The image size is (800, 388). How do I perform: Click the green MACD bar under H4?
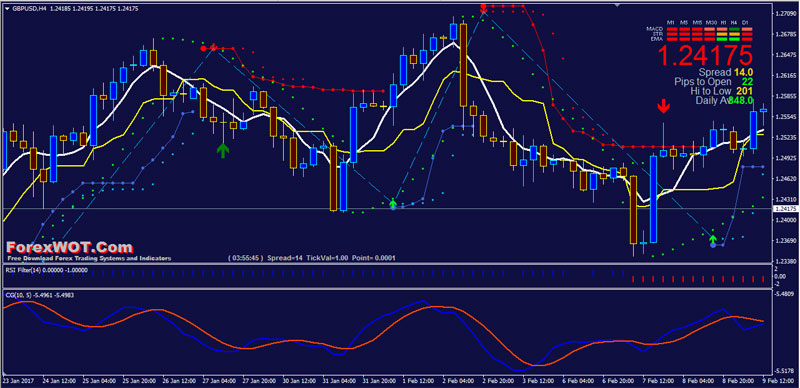734,29
